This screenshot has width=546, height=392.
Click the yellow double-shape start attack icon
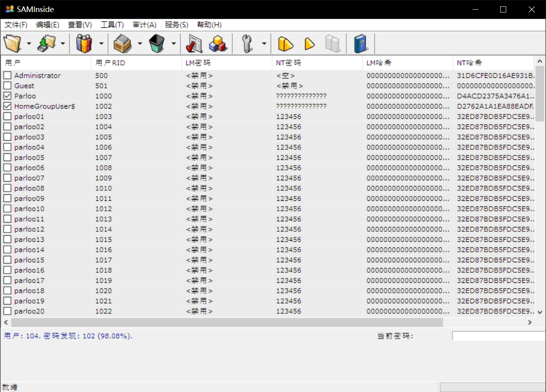tap(285, 43)
